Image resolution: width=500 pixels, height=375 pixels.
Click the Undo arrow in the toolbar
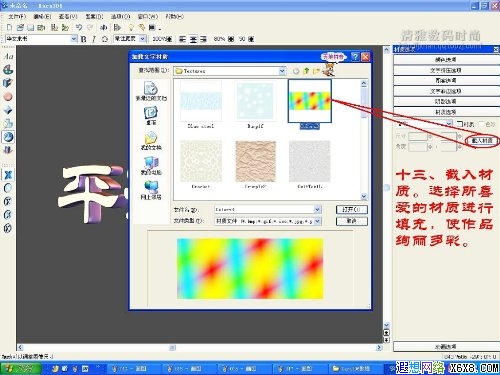[x=79, y=27]
